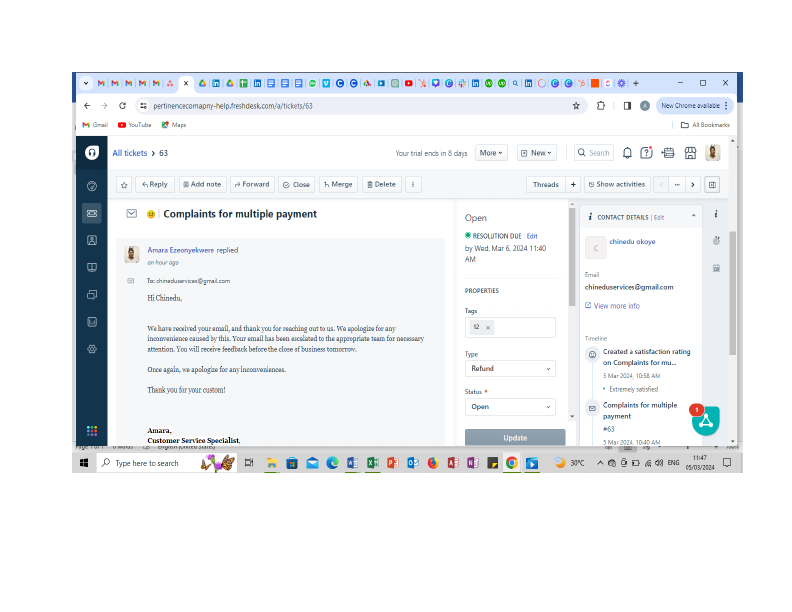Open a new Chrome tab

coord(636,83)
